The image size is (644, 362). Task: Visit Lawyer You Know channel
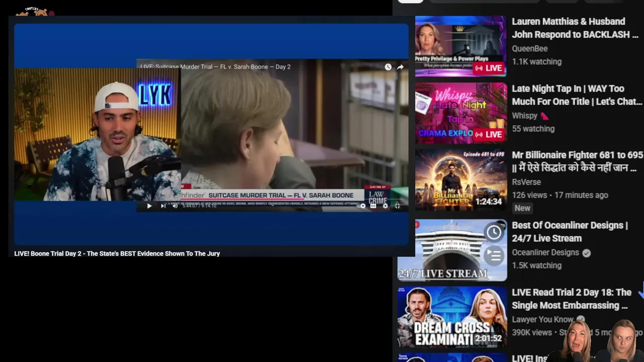pos(542,319)
